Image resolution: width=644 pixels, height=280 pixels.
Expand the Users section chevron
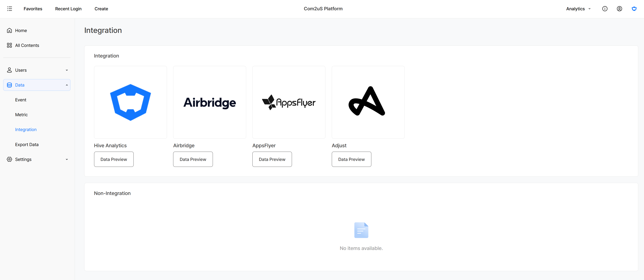pyautogui.click(x=67, y=70)
